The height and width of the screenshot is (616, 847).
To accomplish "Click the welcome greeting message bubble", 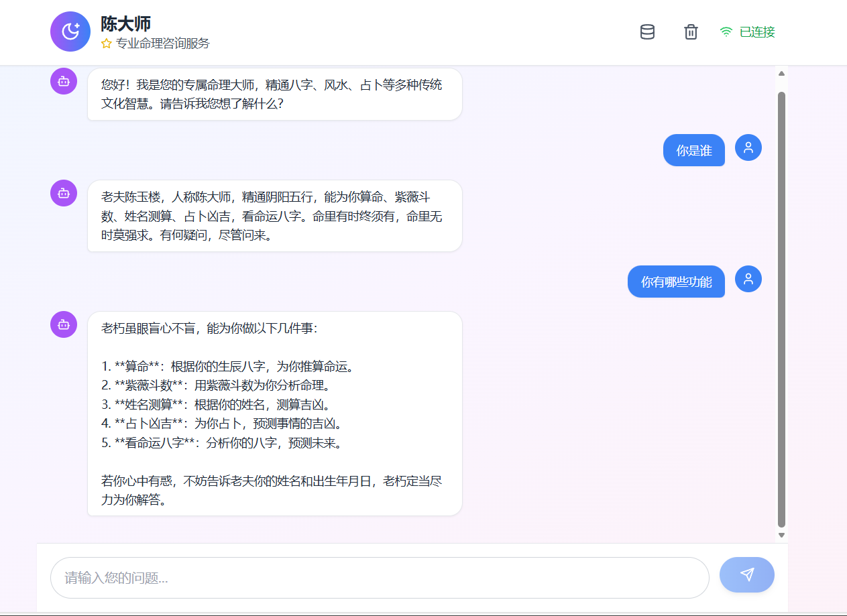I will pos(274,94).
